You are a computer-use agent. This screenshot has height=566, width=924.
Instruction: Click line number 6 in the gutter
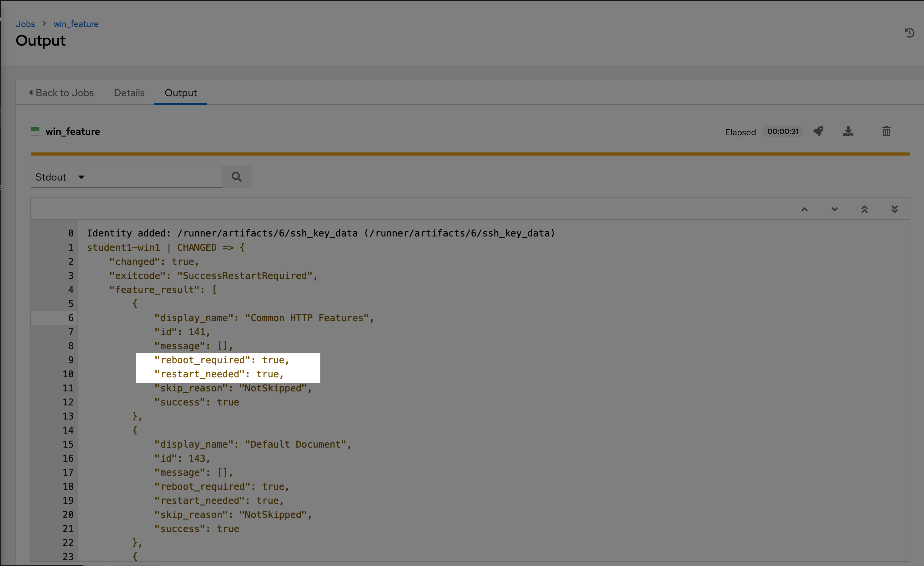(71, 318)
